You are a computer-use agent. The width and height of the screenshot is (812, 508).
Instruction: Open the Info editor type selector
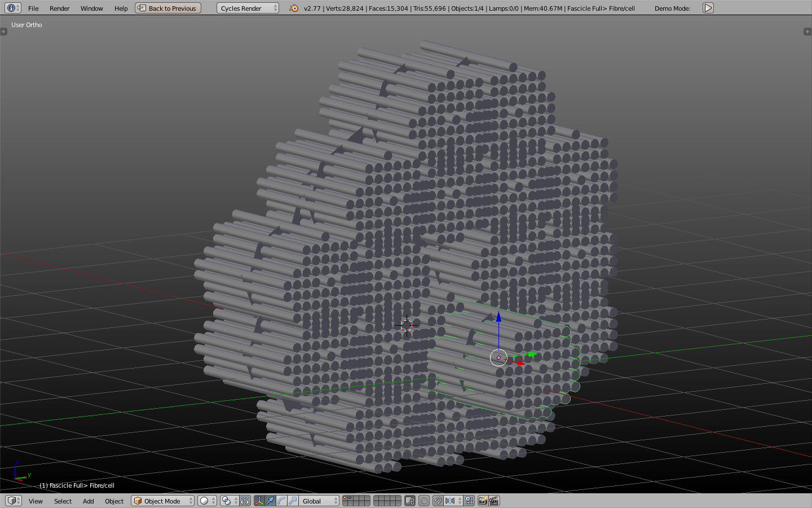(13, 8)
